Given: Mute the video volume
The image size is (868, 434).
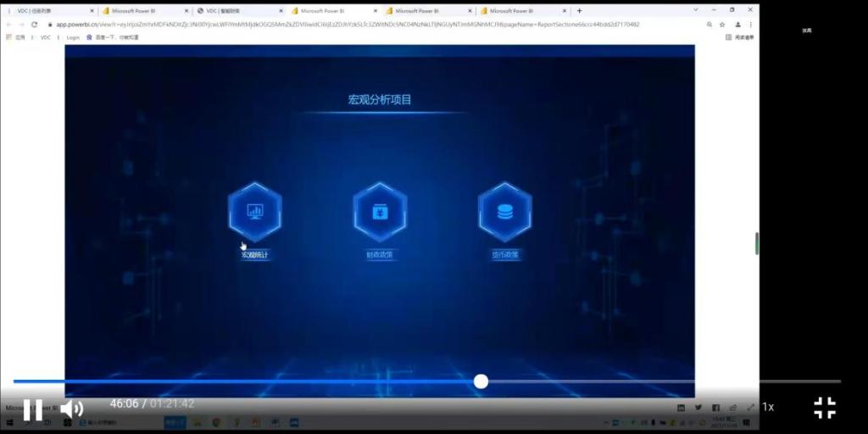Looking at the screenshot, I should [71, 410].
